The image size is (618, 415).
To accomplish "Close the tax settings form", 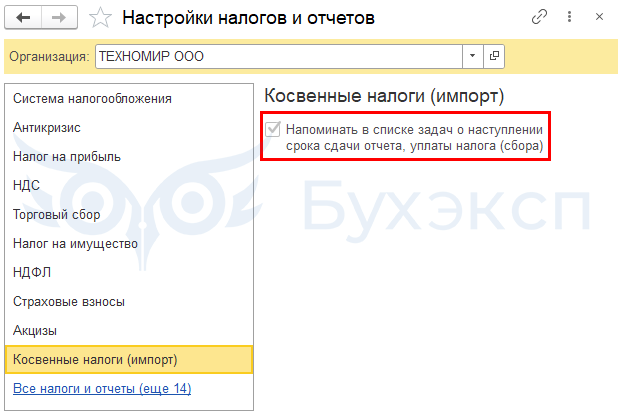I will coord(599,17).
